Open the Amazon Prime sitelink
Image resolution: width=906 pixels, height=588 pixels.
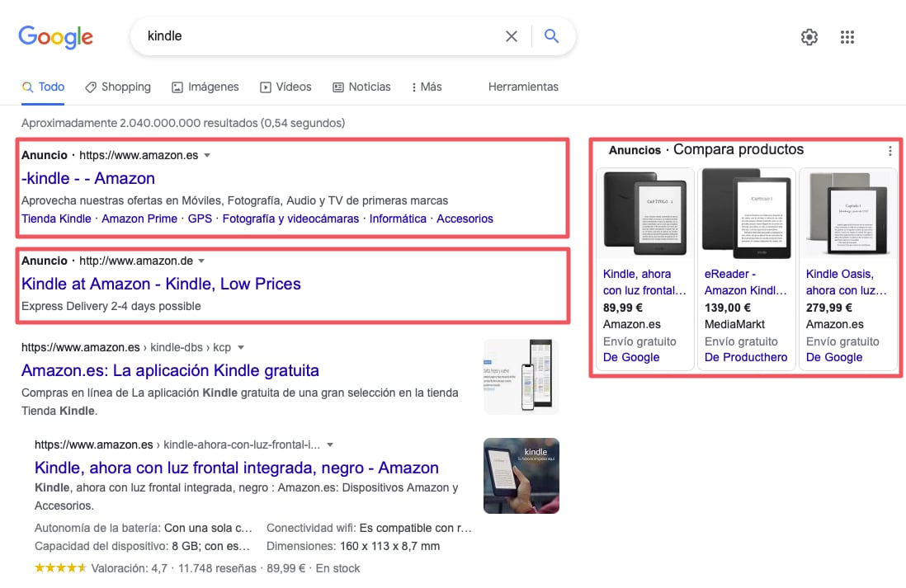139,219
